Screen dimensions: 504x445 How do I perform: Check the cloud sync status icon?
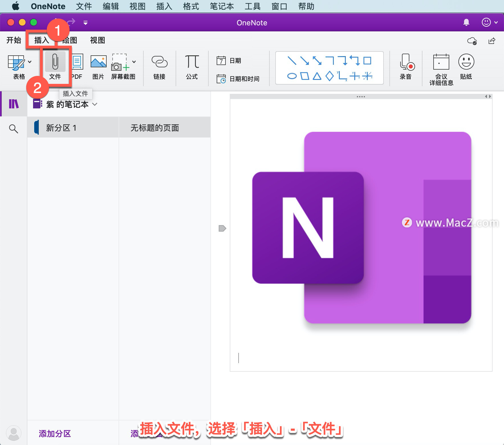pyautogui.click(x=472, y=41)
